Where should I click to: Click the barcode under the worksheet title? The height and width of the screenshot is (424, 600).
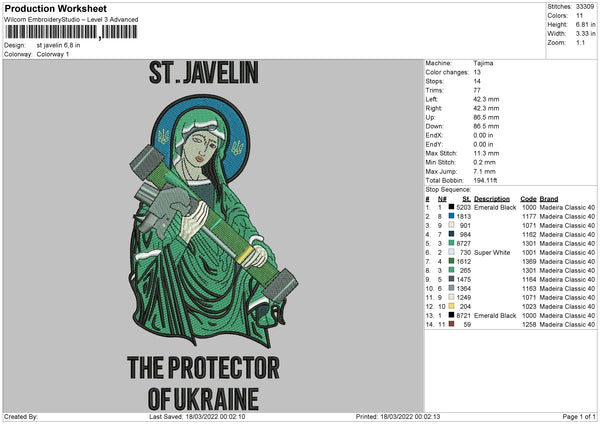[68, 32]
